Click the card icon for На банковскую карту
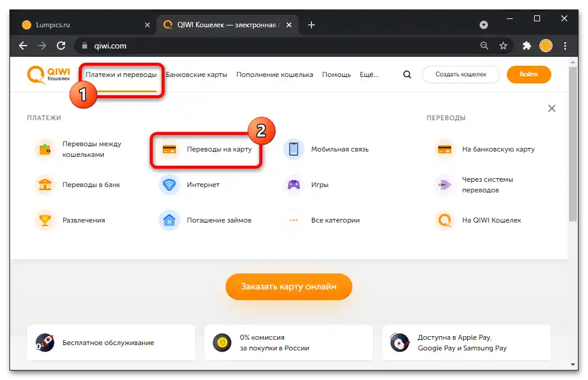This screenshot has width=588, height=380. [445, 149]
